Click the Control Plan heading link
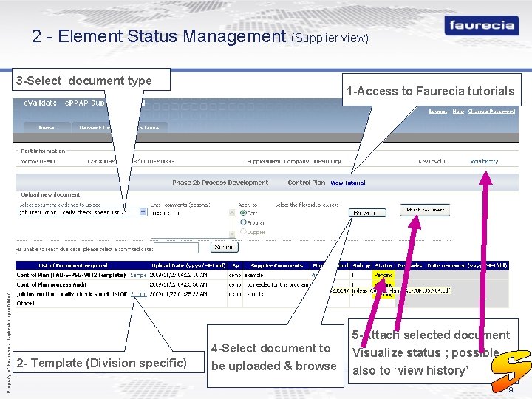This screenshot has width=532, height=399. tap(307, 183)
